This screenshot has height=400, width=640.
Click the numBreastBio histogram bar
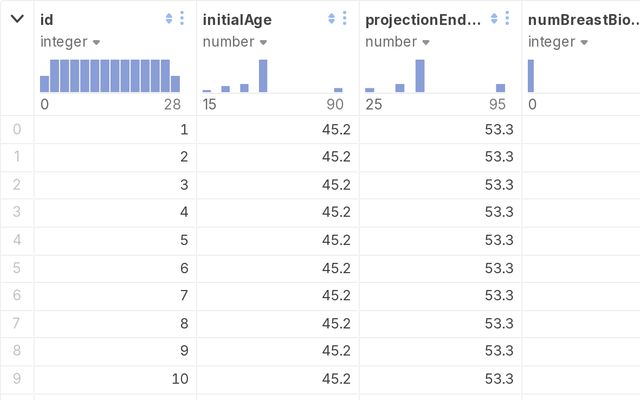tap(531, 76)
